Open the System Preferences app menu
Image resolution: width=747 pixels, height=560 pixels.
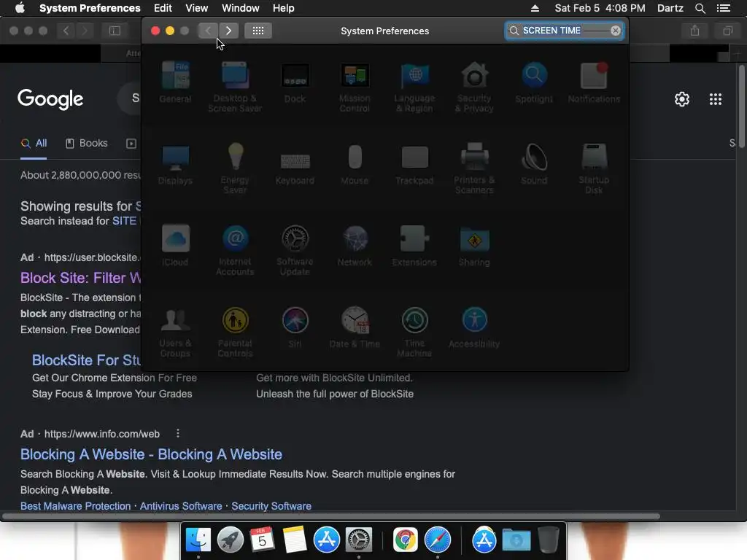pyautogui.click(x=90, y=8)
